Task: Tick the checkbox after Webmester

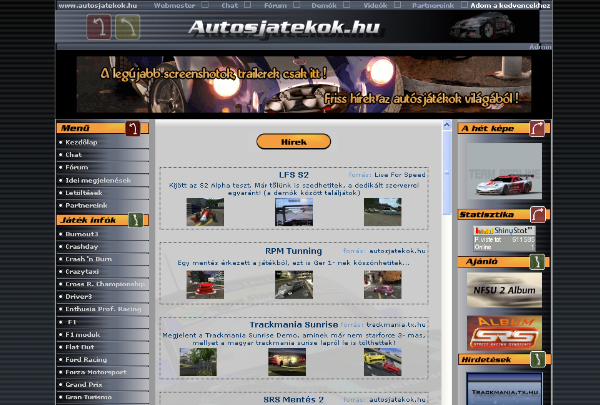Action: tap(205, 5)
